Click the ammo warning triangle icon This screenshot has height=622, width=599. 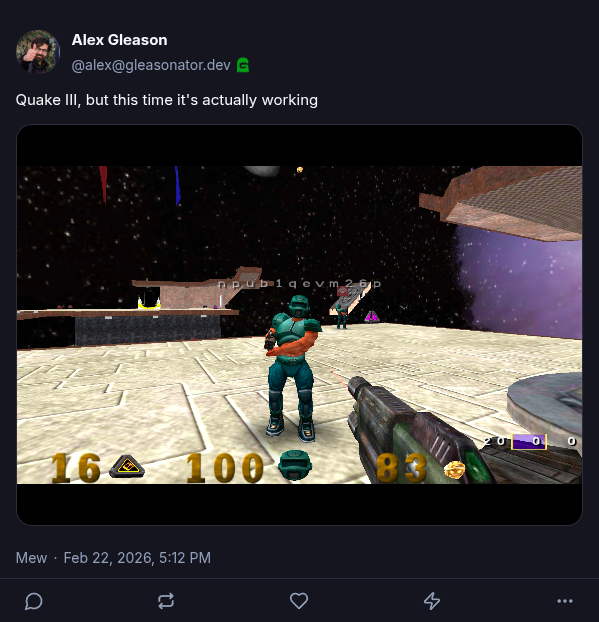click(x=127, y=466)
